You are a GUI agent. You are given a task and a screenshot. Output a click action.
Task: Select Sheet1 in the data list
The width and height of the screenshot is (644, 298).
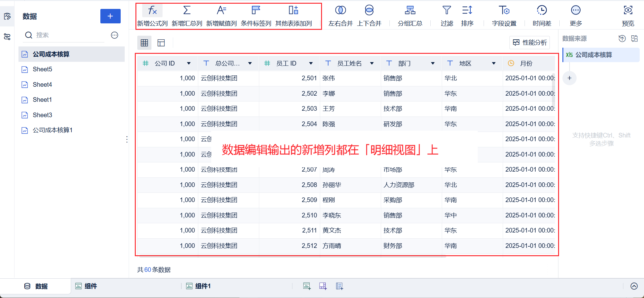click(71, 100)
